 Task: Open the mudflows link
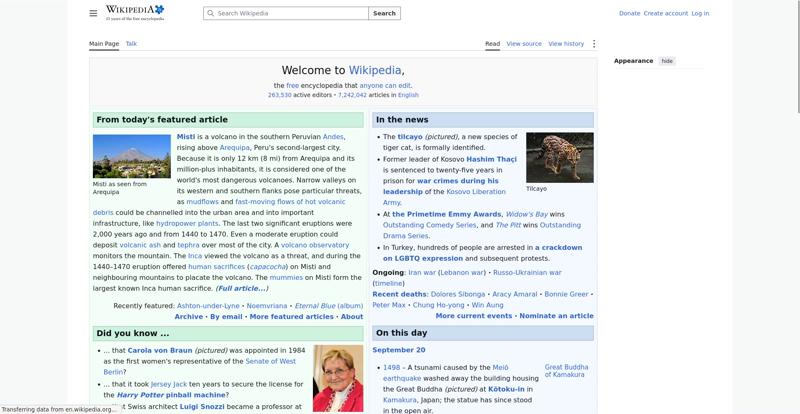(x=202, y=202)
